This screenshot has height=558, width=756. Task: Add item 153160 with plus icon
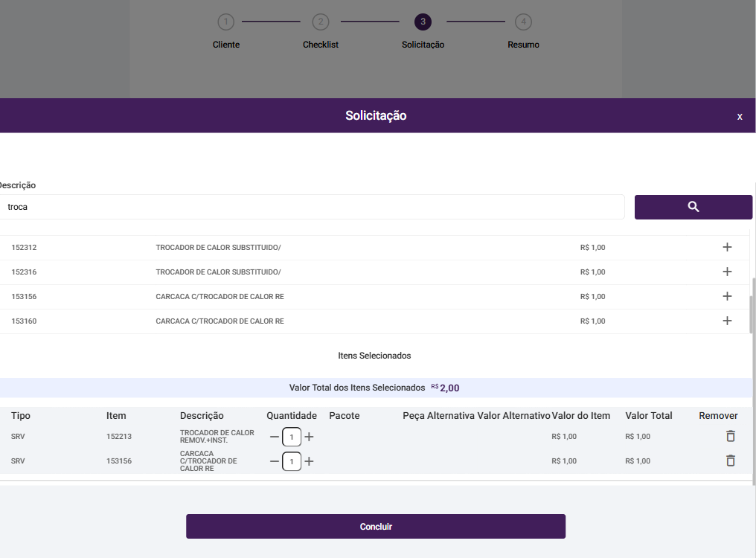click(727, 321)
